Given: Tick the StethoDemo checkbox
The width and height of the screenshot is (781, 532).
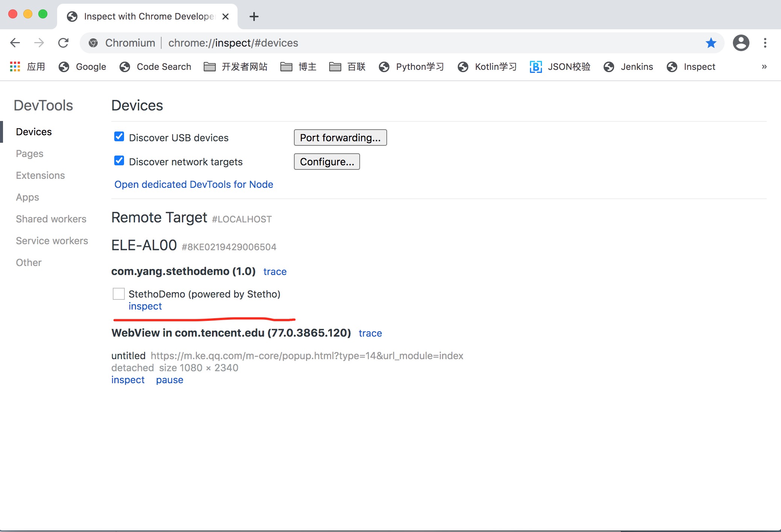Looking at the screenshot, I should tap(119, 294).
